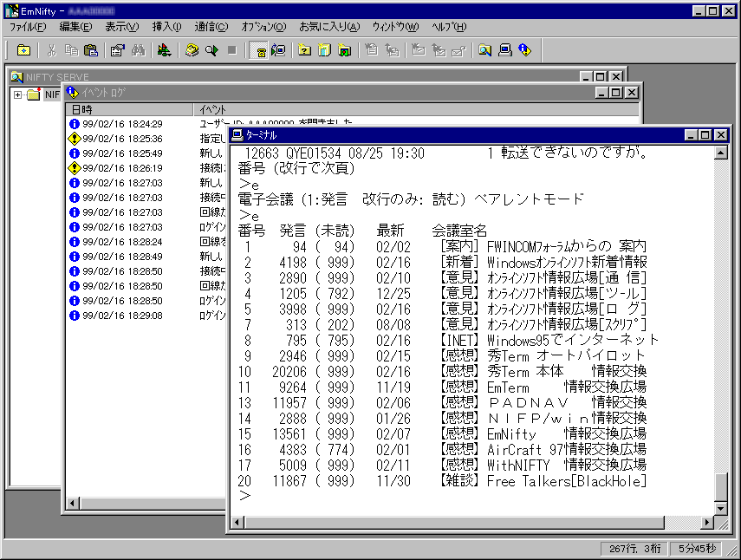741x560 pixels.
Task: Click the terminal vertical scrollbar down arrow
Action: click(x=721, y=507)
